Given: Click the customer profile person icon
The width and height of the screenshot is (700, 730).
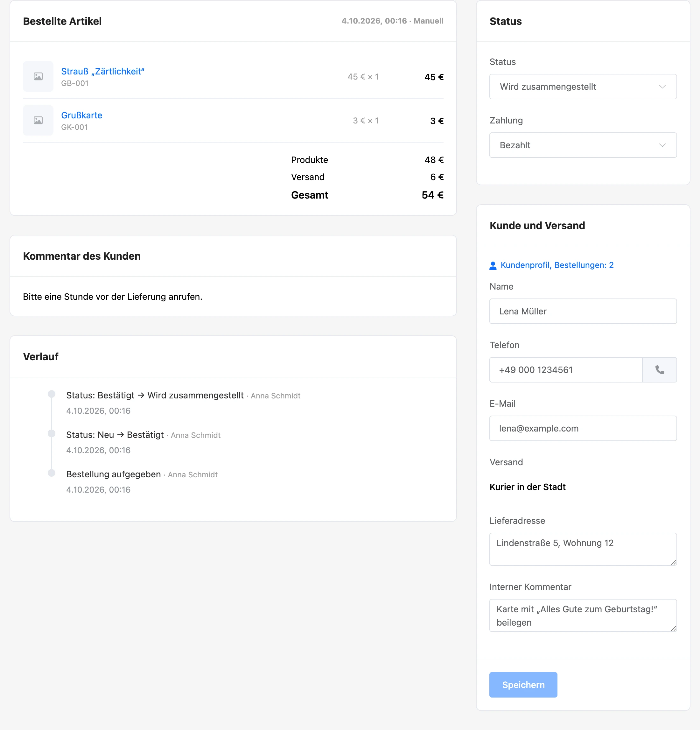Looking at the screenshot, I should 493,265.
